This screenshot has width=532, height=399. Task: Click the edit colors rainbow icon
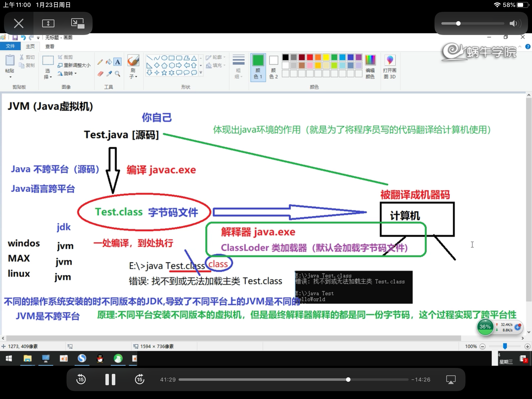click(370, 60)
